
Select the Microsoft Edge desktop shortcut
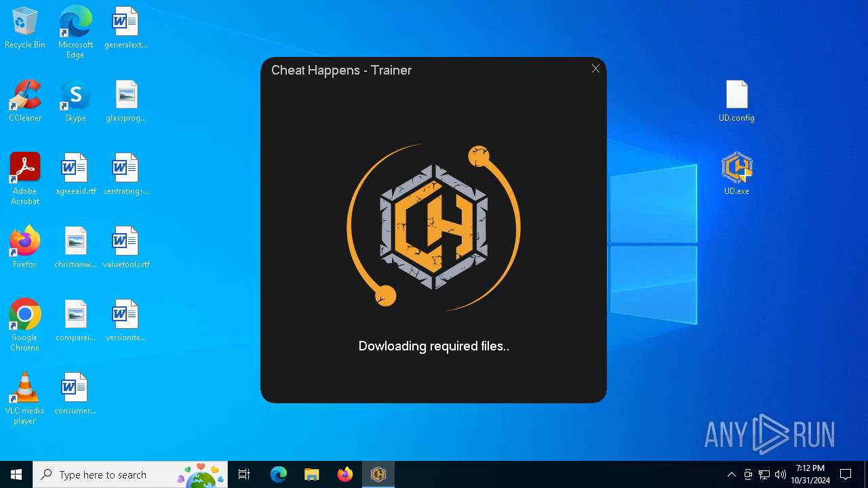[x=75, y=33]
